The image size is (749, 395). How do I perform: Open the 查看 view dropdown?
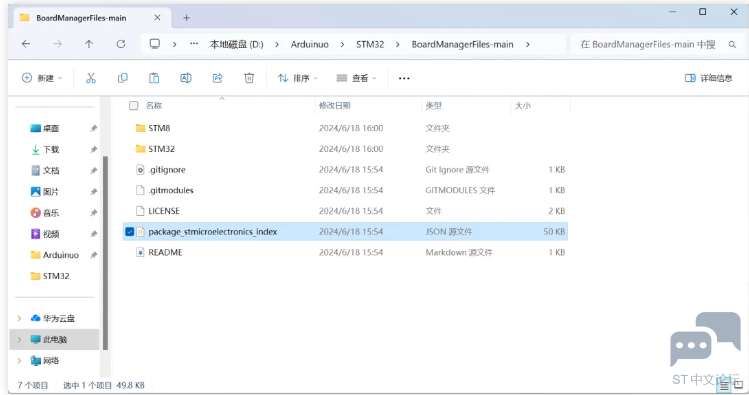pyautogui.click(x=356, y=78)
